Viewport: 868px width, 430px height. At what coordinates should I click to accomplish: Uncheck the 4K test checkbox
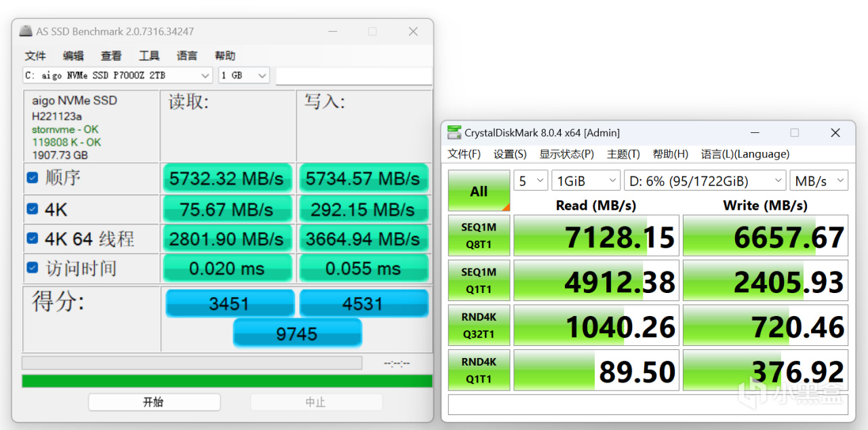click(32, 209)
